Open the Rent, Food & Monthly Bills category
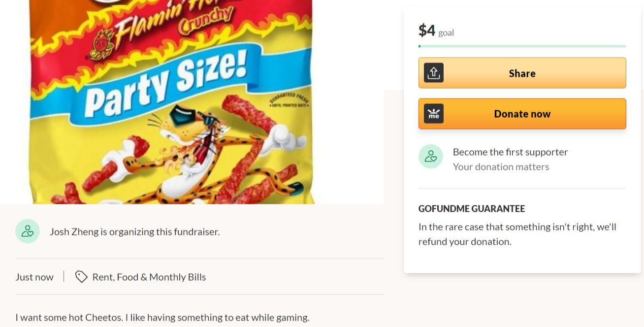The width and height of the screenshot is (644, 327). [x=149, y=277]
